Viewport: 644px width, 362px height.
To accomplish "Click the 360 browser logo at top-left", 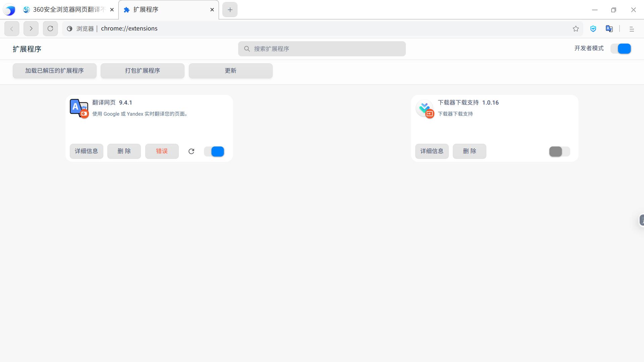I will (x=10, y=10).
